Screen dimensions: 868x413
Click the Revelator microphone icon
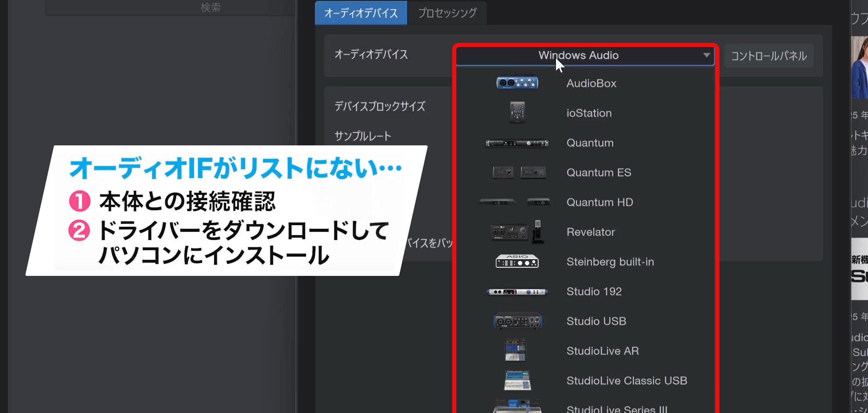coord(537,231)
